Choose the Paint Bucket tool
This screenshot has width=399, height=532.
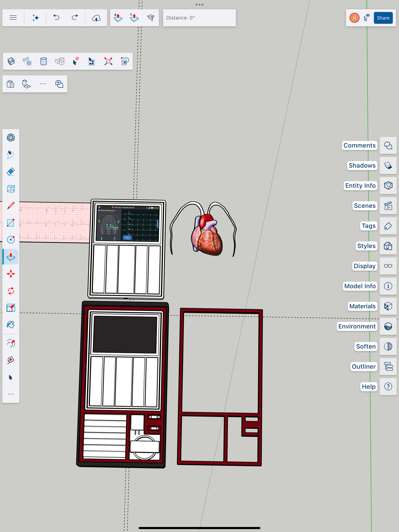[11, 325]
